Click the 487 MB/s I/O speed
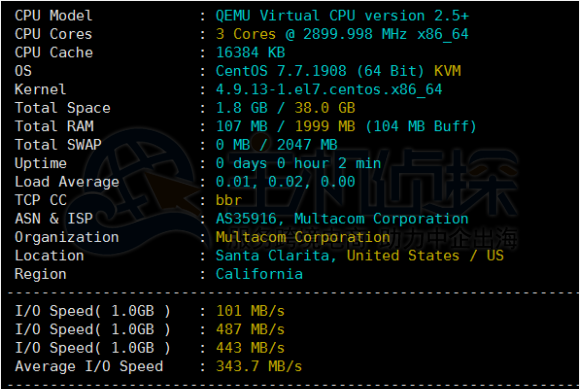The image size is (580, 389). point(250,330)
